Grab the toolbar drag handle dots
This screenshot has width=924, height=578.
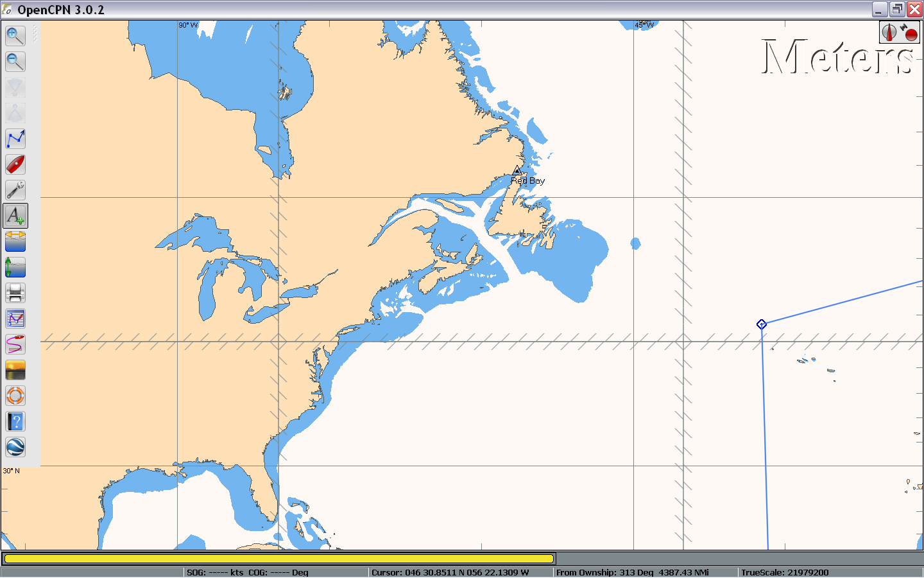(35, 33)
